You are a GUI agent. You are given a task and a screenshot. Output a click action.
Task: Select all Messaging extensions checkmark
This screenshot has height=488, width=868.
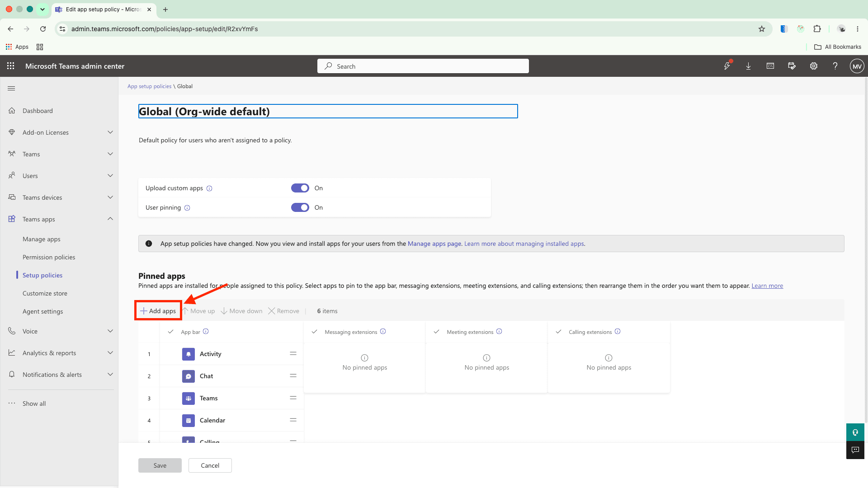click(x=314, y=332)
